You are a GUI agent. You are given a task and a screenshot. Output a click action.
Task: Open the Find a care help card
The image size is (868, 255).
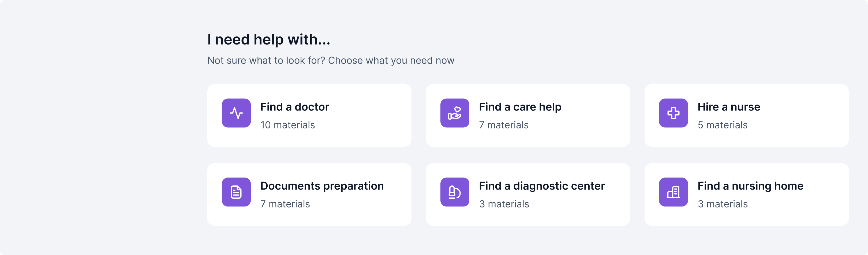click(x=528, y=115)
